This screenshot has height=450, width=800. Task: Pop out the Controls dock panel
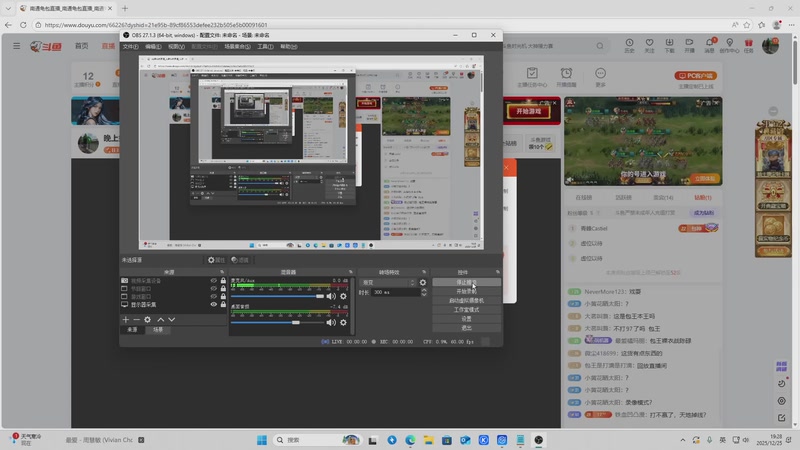click(497, 272)
